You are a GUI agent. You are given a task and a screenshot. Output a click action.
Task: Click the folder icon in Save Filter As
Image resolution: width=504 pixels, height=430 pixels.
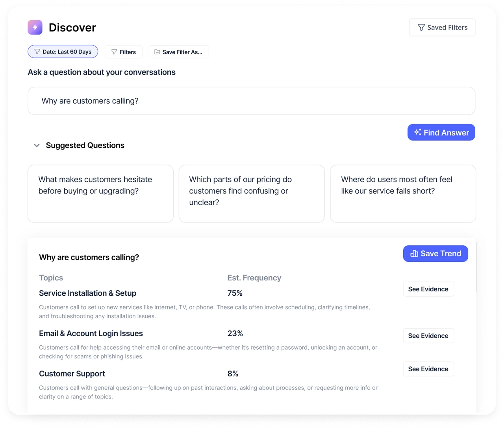(x=157, y=52)
